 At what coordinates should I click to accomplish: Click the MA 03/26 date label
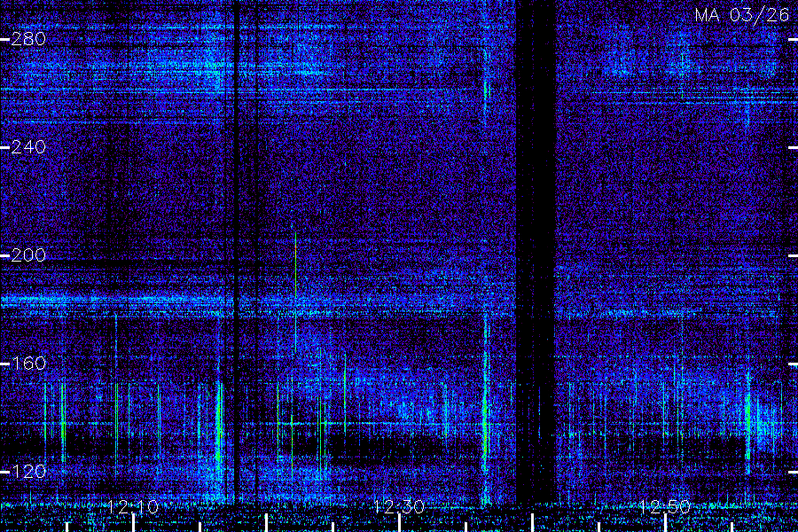[742, 15]
